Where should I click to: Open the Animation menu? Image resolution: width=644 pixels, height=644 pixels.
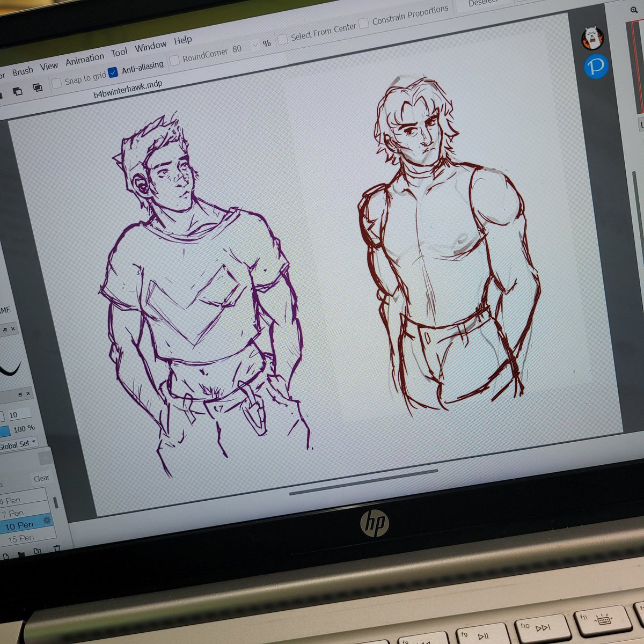click(85, 58)
